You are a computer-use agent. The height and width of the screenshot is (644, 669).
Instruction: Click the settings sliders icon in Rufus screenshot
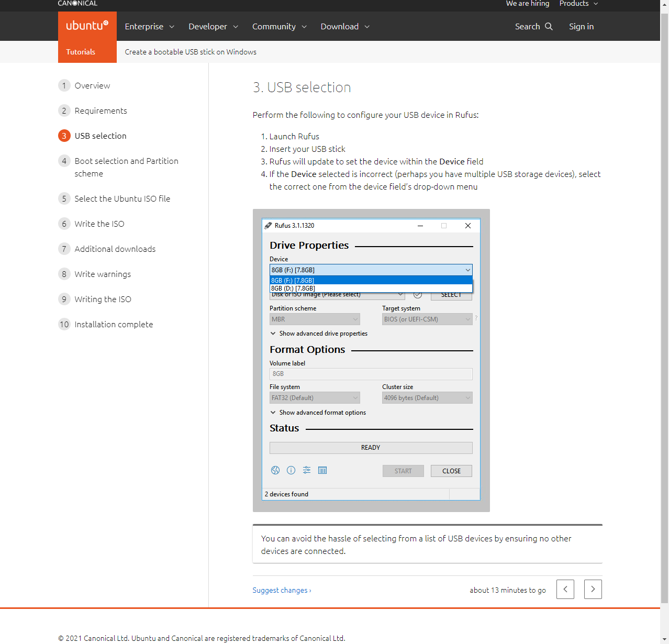[307, 470]
